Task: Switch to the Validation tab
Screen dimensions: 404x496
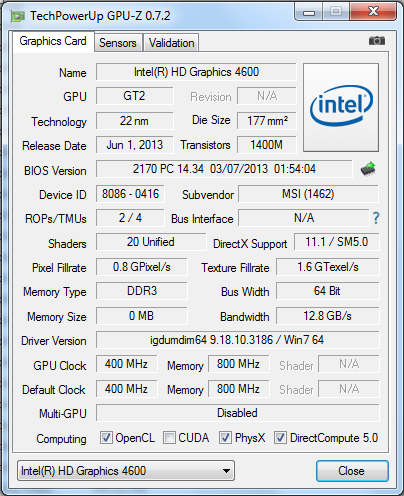Action: click(171, 43)
